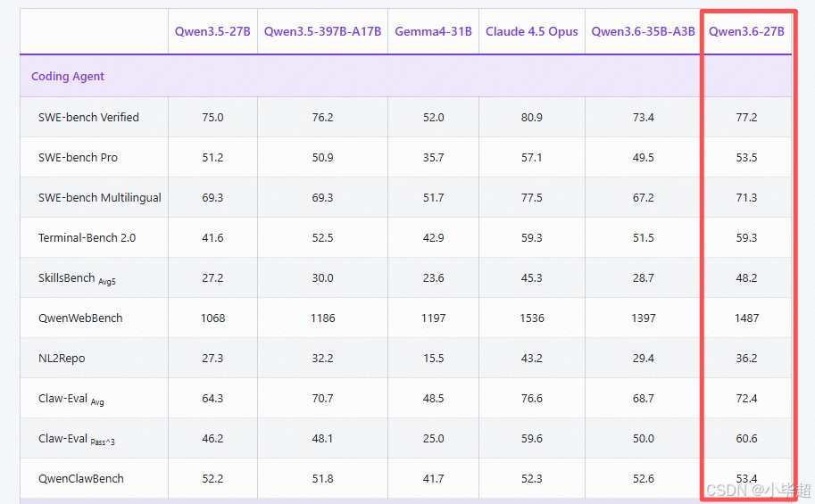Click the Qwen3.6-27B column header
The width and height of the screenshot is (815, 504).
click(x=746, y=32)
